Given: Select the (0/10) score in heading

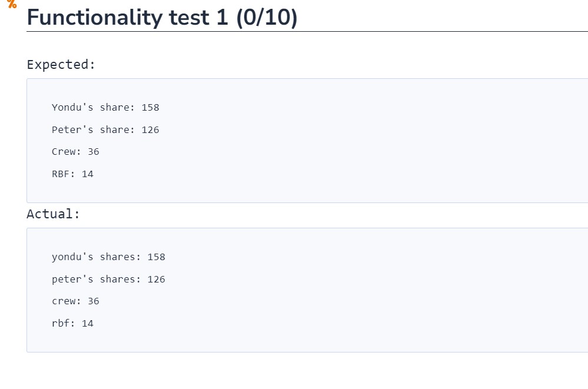Looking at the screenshot, I should coord(267,18).
